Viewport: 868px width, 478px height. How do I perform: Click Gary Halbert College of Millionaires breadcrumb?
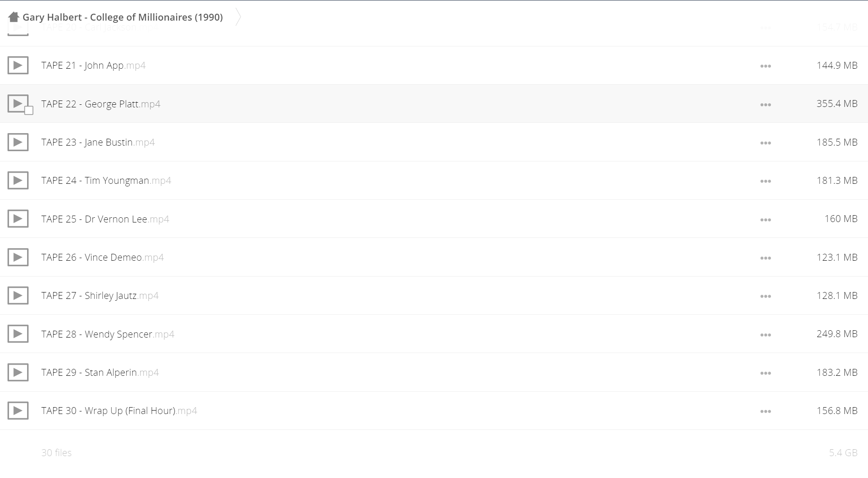click(x=122, y=17)
